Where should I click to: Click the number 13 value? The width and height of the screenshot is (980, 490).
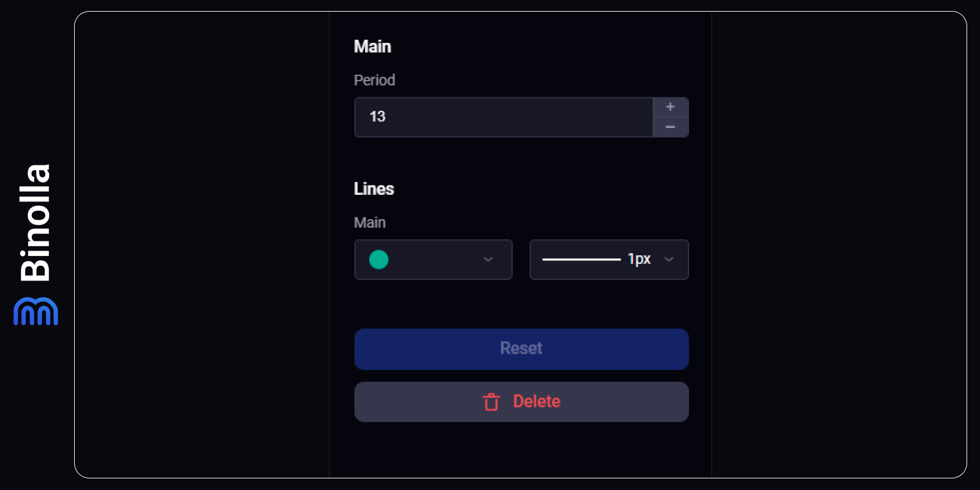[377, 116]
